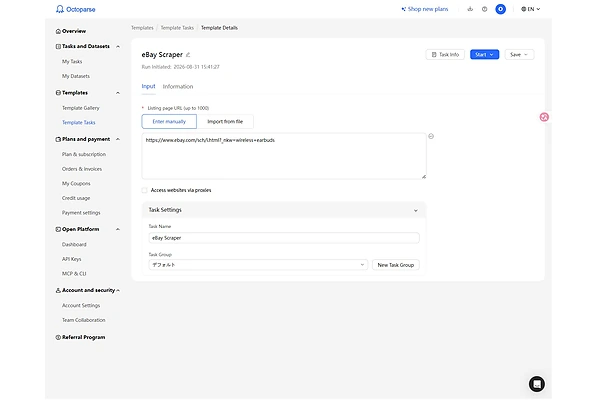Open Team Collaboration page
Viewport: 600px width, 400px height.
84,320
